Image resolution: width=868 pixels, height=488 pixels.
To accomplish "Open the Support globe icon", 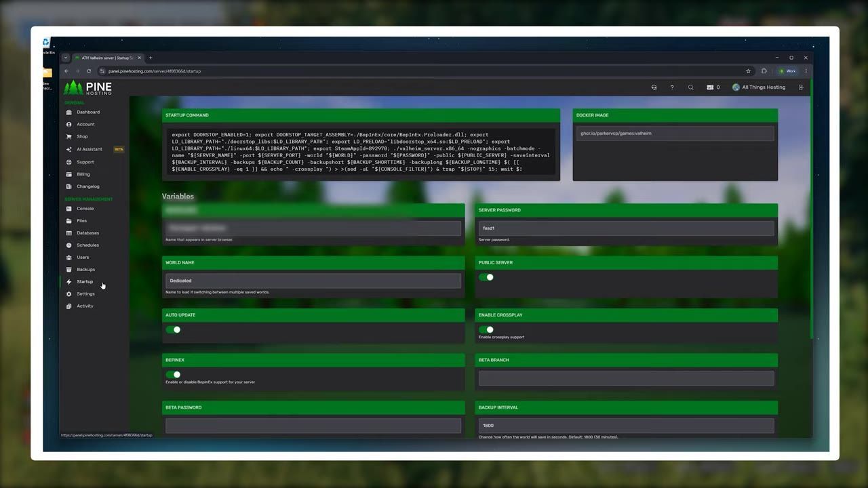I will [69, 162].
